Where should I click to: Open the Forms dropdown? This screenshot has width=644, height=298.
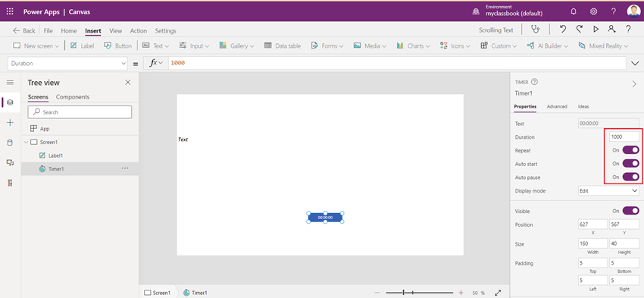pyautogui.click(x=327, y=46)
